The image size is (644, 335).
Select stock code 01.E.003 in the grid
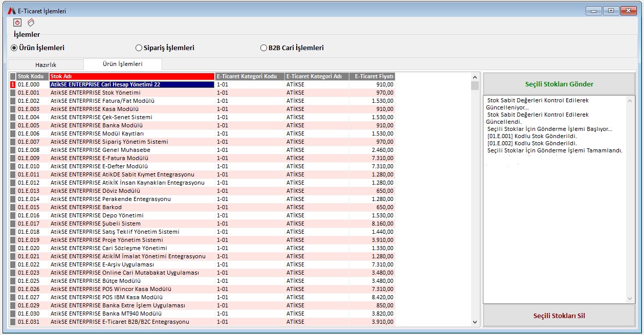pos(29,109)
